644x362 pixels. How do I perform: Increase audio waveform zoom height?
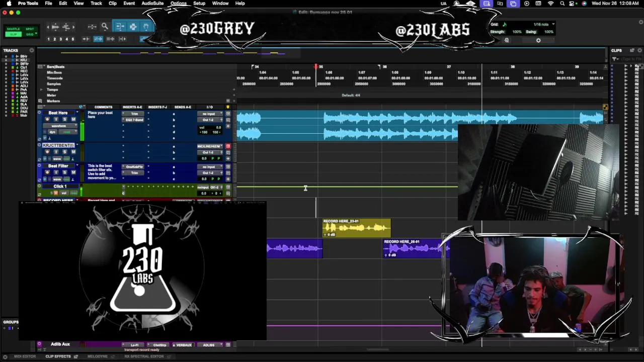coord(55,24)
